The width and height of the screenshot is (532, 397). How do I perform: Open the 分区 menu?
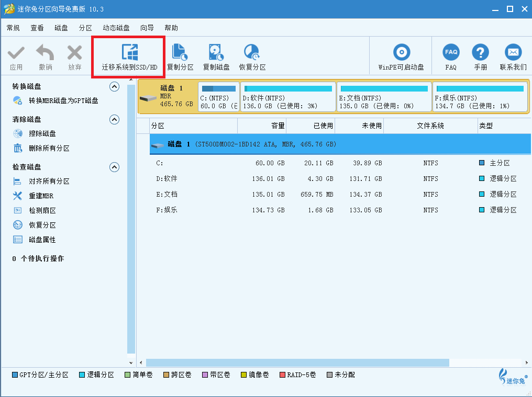click(x=85, y=28)
